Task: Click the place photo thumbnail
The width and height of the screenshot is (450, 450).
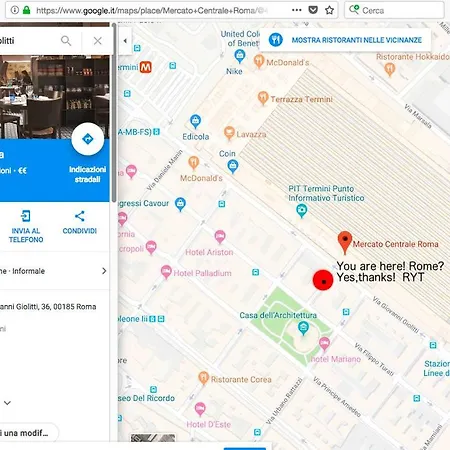Action: point(55,97)
